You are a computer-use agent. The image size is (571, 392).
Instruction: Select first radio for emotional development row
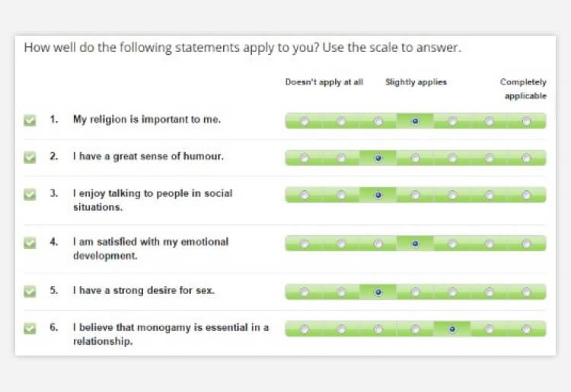pyautogui.click(x=305, y=244)
